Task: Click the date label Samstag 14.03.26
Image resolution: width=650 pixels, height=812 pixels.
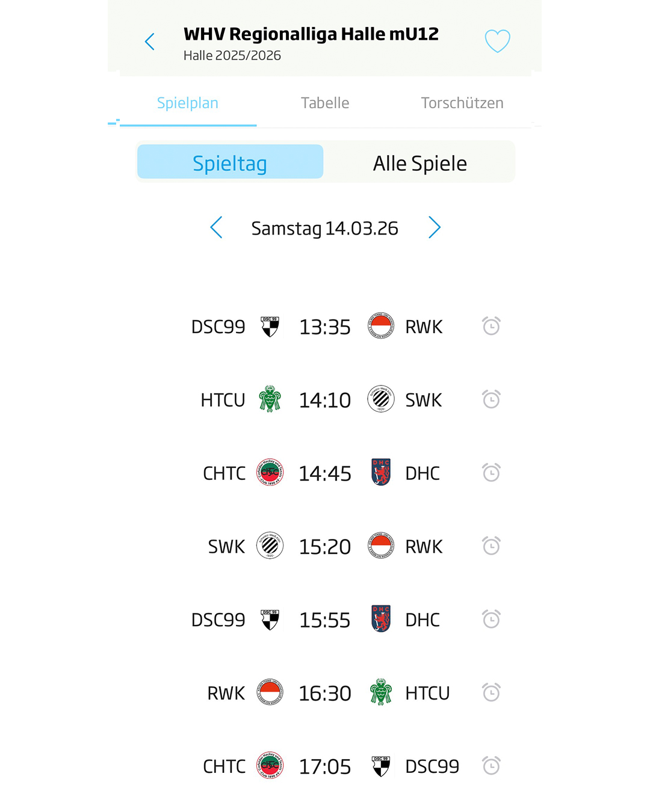Action: 325,229
